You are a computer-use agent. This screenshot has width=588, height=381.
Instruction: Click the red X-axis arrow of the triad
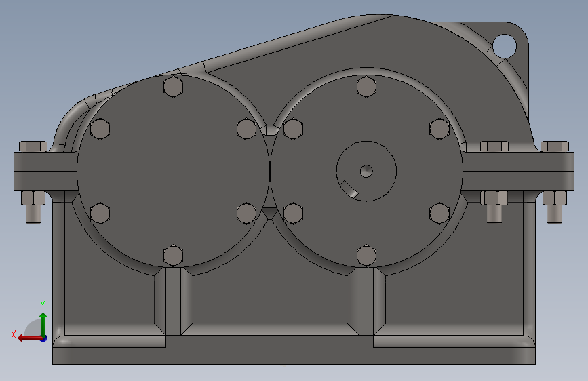(x=29, y=338)
